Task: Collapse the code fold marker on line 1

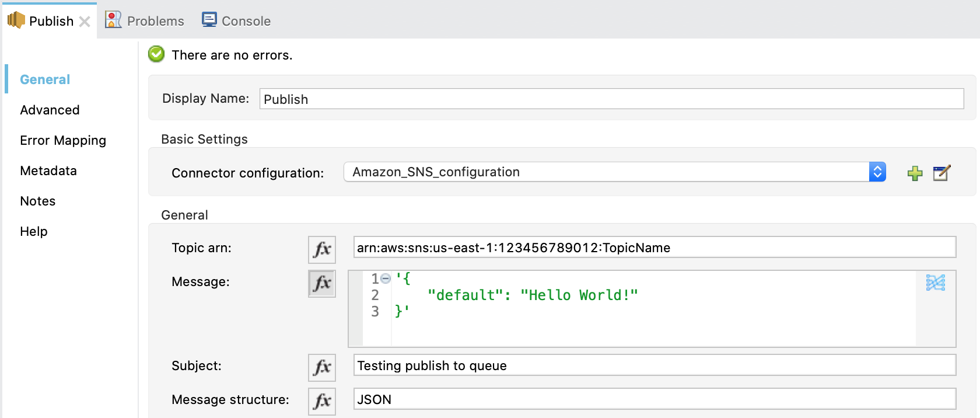Action: click(x=386, y=279)
